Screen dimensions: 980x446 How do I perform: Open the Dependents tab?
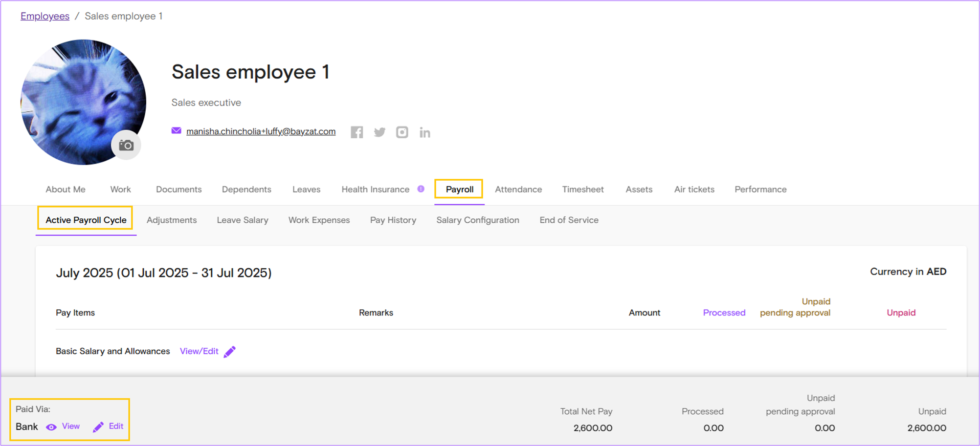point(246,189)
